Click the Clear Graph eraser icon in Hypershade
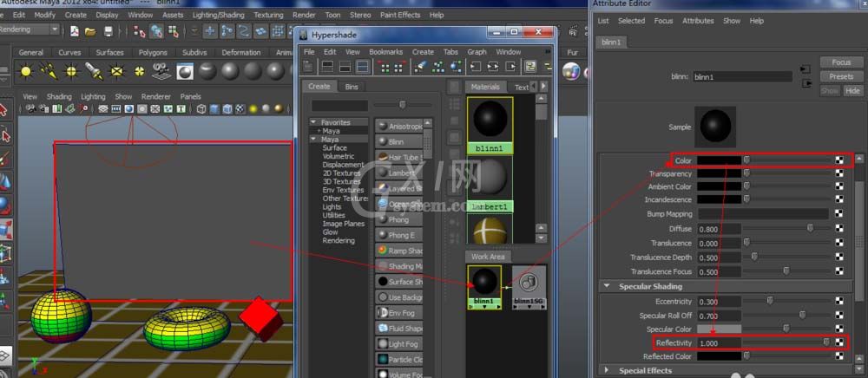The image size is (868, 378). tap(421, 67)
